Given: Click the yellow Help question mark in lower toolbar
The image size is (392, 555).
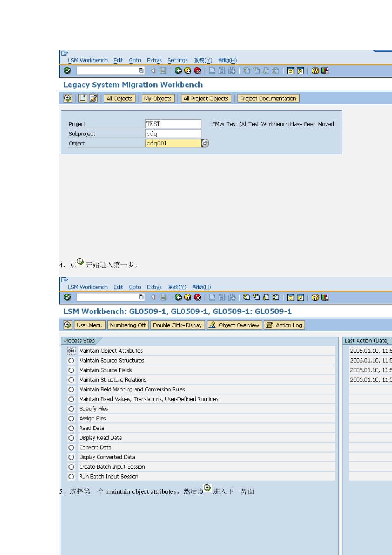Looking at the screenshot, I should coord(315,297).
